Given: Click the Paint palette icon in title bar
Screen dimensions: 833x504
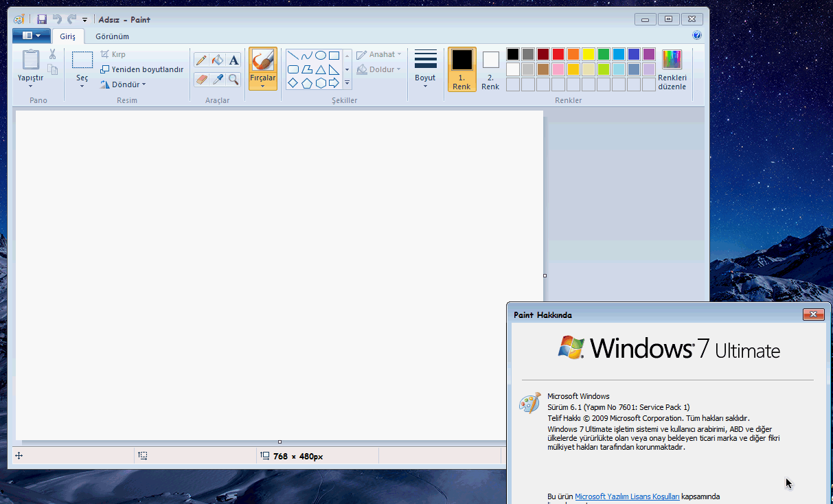Looking at the screenshot, I should coord(19,19).
